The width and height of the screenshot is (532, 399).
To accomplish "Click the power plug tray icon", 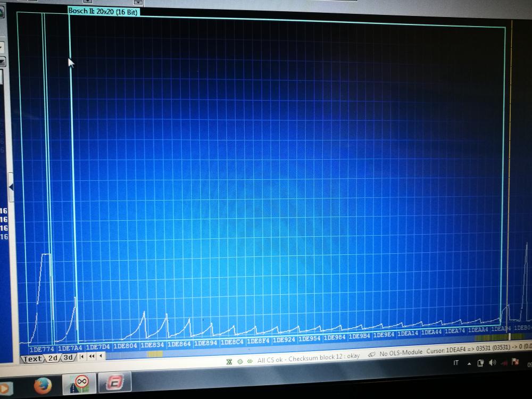I will [480, 363].
